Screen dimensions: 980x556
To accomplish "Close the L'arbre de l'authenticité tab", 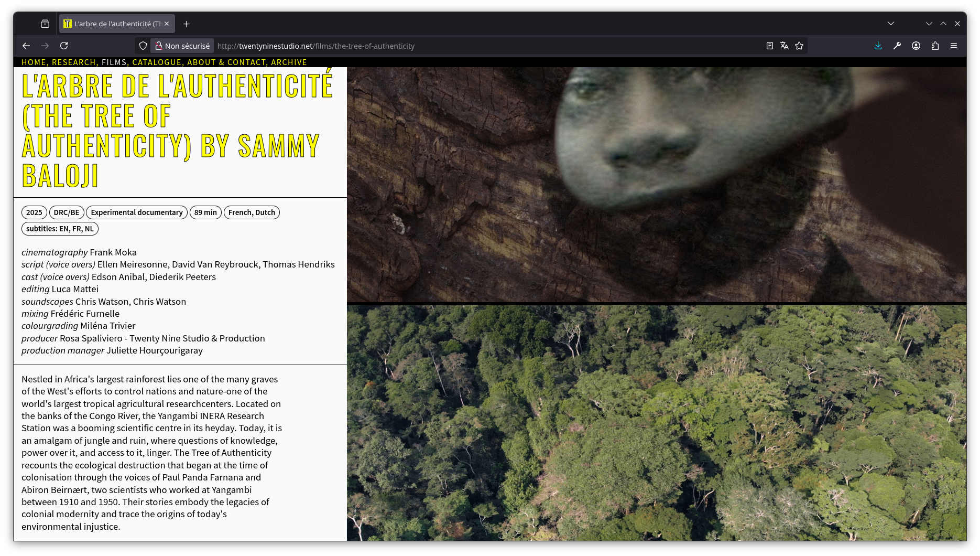I will [167, 24].
